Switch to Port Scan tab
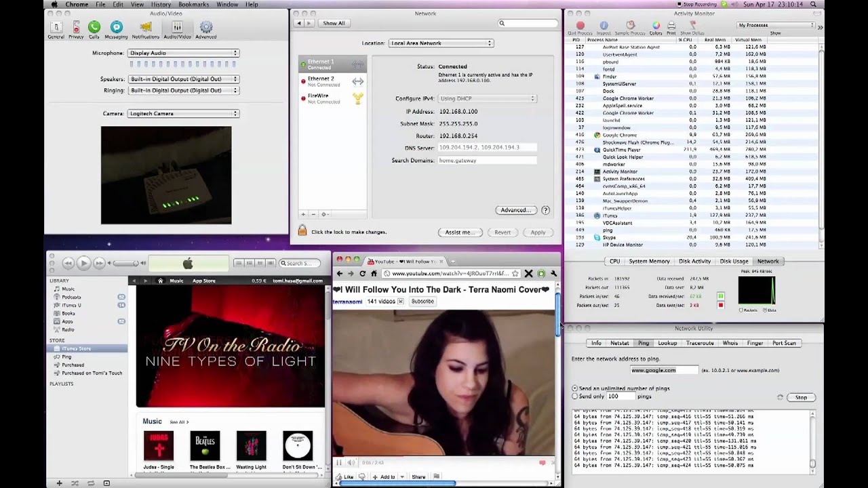 [784, 343]
